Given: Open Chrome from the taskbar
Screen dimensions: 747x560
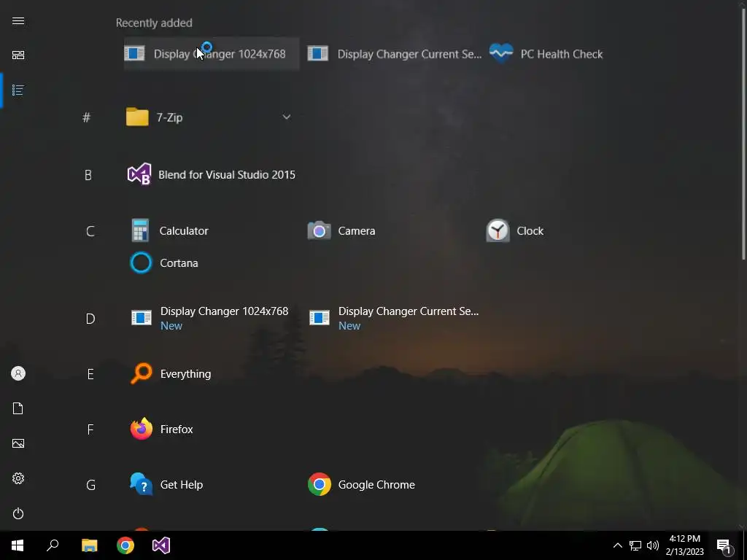Looking at the screenshot, I should click(x=125, y=545).
